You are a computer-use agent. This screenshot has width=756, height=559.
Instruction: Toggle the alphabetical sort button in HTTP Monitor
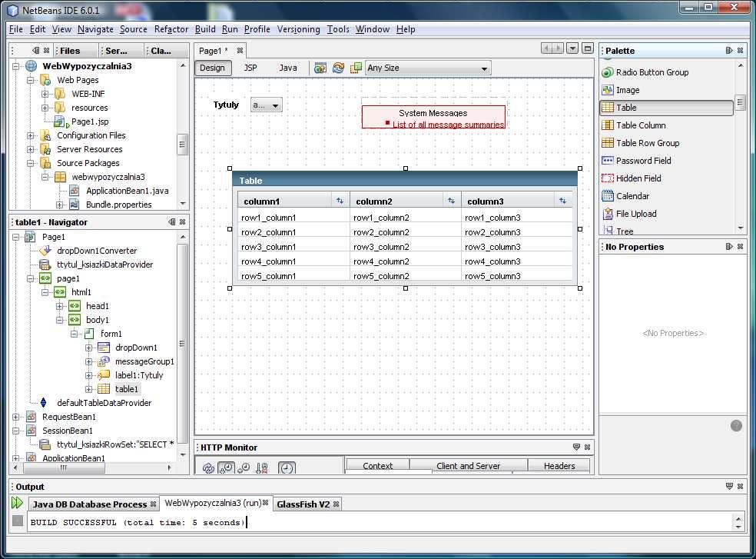(262, 467)
